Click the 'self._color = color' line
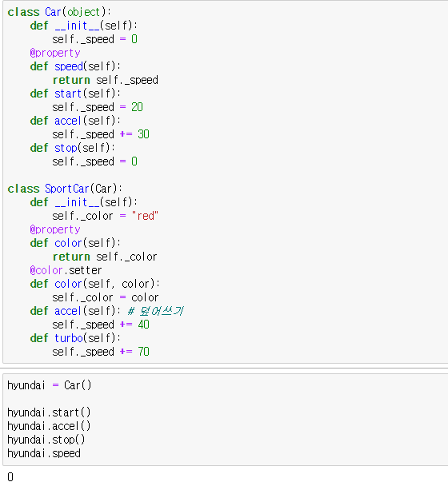This screenshot has width=448, height=486. (x=105, y=297)
